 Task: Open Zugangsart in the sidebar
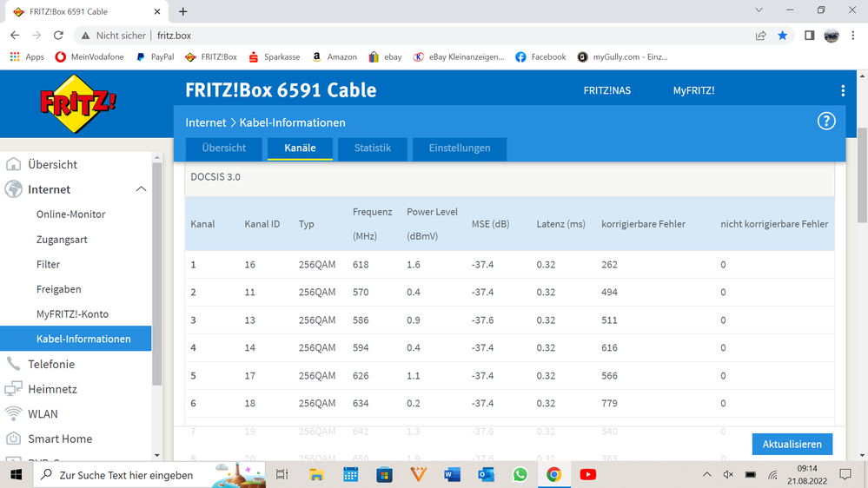click(62, 240)
